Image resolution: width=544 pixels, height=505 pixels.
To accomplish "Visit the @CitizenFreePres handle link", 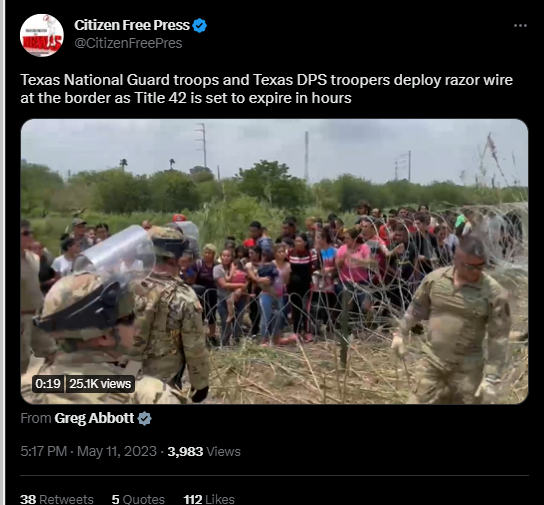I will (x=128, y=43).
